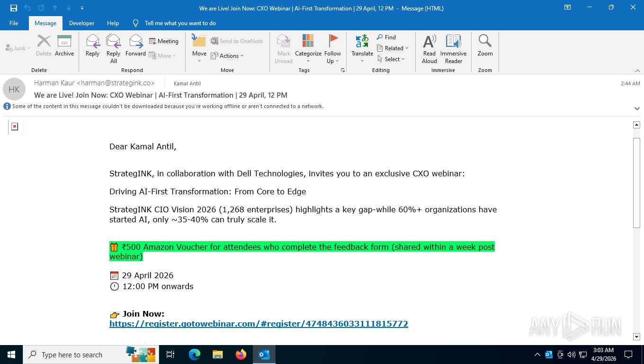The image size is (644, 364).
Task: Open the Related dropdown
Action: (393, 48)
